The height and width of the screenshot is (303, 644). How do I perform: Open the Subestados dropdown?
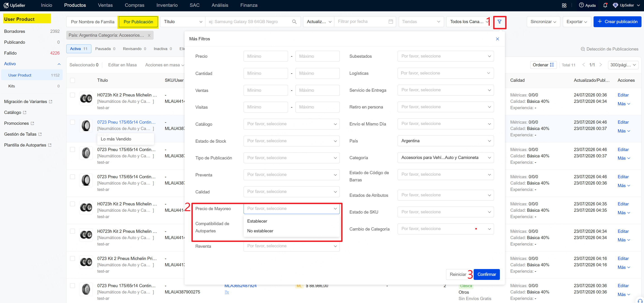445,56
